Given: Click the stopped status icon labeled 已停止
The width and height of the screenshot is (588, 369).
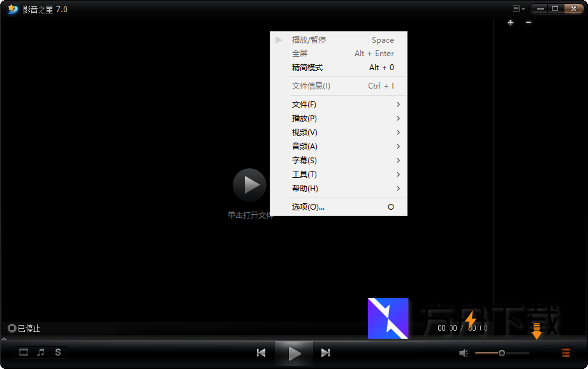Looking at the screenshot, I should point(11,328).
